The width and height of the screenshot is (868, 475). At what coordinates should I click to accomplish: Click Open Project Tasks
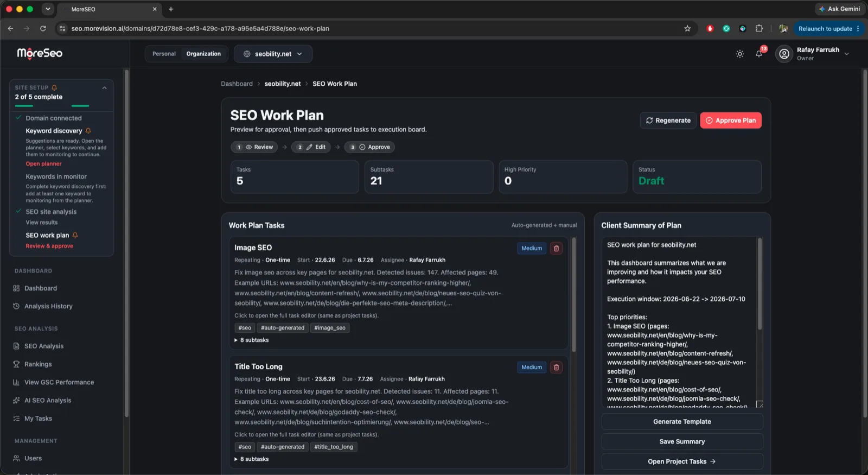(x=682, y=461)
